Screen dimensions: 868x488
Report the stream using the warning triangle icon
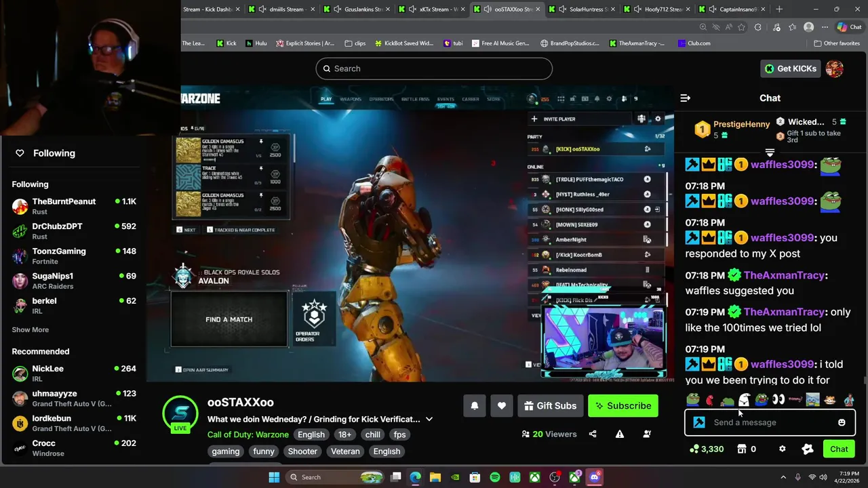(620, 434)
